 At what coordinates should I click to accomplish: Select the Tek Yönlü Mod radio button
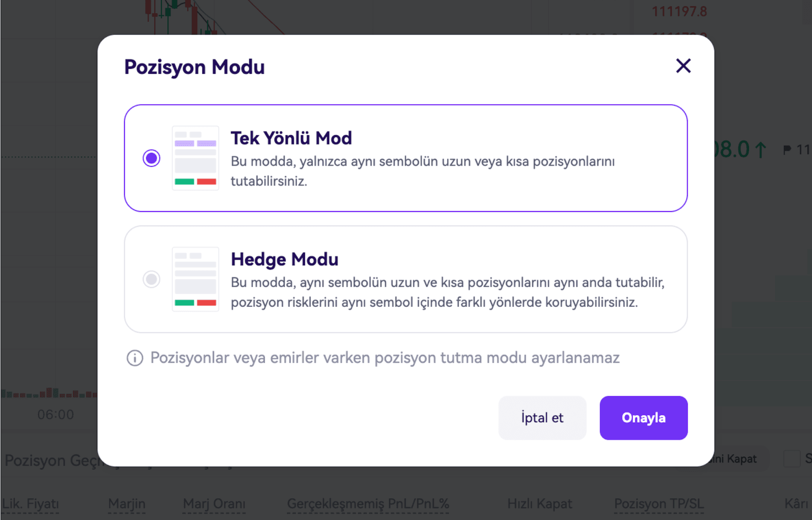[151, 158]
